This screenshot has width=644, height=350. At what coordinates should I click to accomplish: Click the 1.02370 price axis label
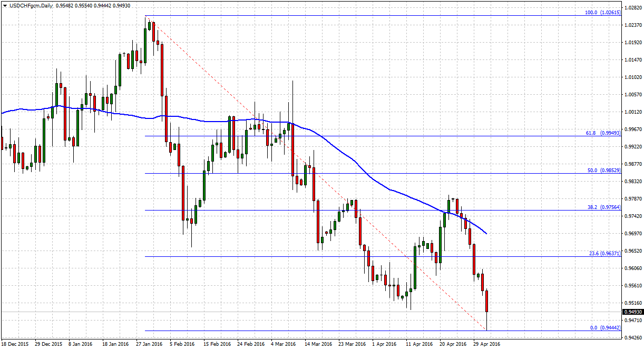[632, 25]
